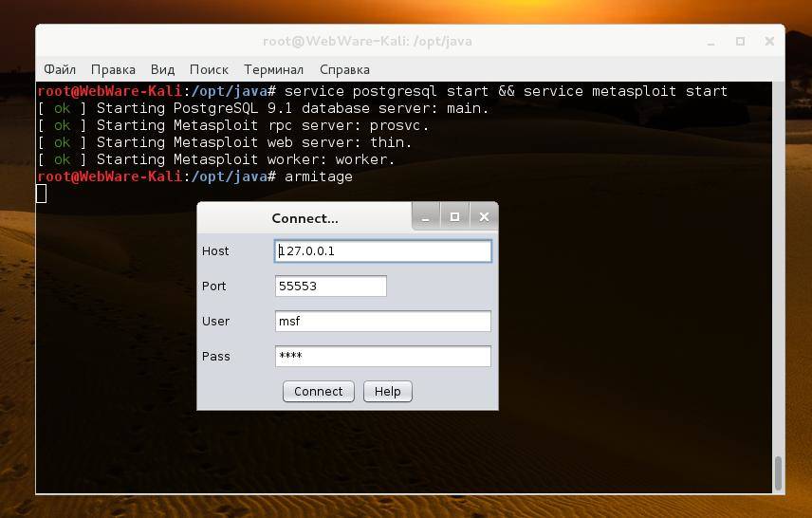Focus the Port field showing 55553
Image resolution: width=812 pixels, height=518 pixels.
pyautogui.click(x=330, y=286)
